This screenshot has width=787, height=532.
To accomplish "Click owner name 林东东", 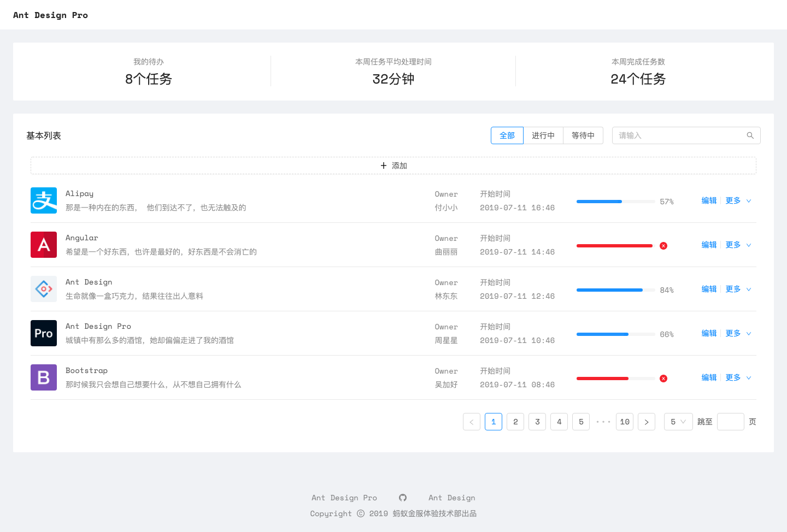I will point(446,296).
